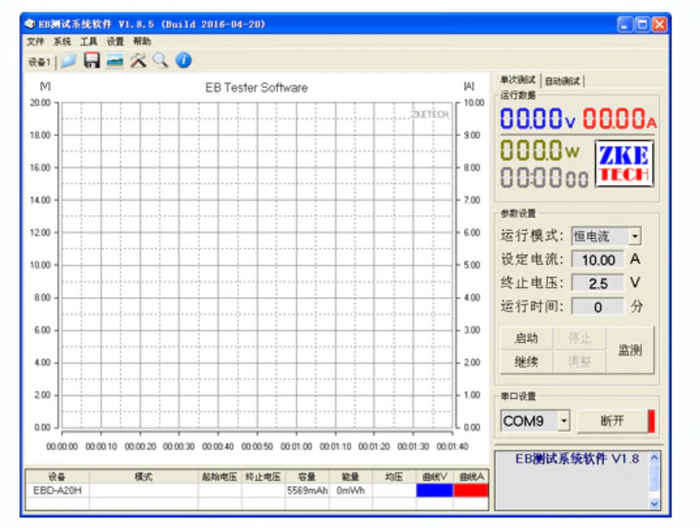Click the red current readout 00.00 A

click(620, 119)
